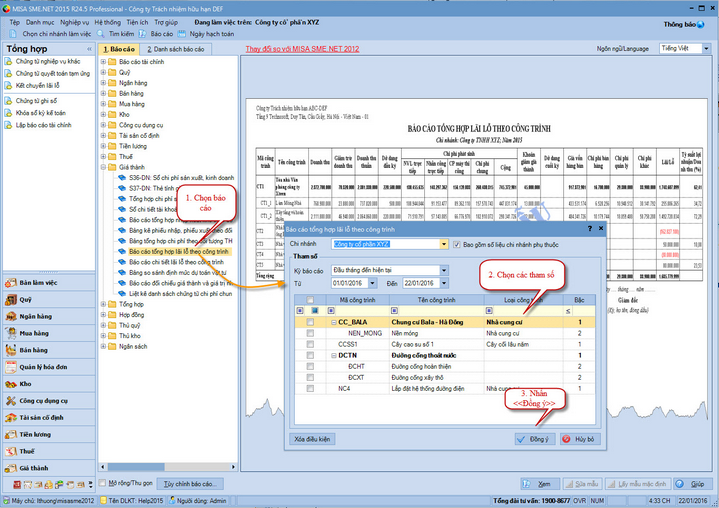Screen dimensions: 719x508
Task: Check the CCSS1 row checkbox
Action: [x=310, y=344]
